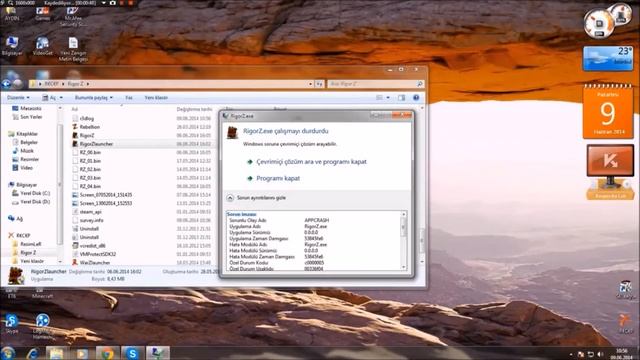Collapse problem details with 'Sorun ayrıntılarını gizle'
The image size is (640, 360).
click(261, 198)
